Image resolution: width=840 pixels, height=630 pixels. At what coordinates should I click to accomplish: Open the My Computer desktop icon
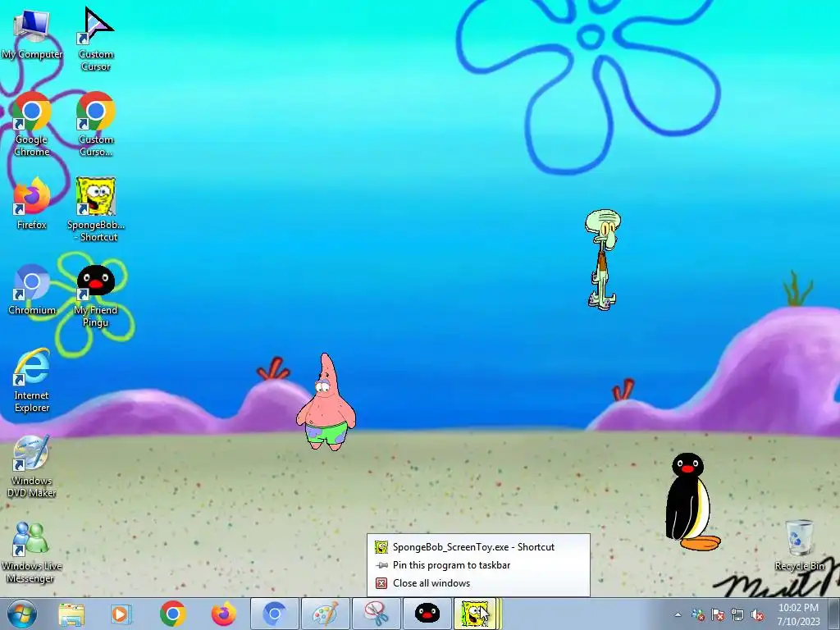[32, 33]
